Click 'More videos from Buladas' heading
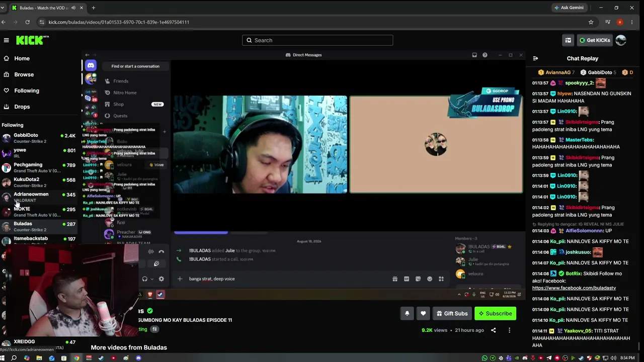The height and width of the screenshot is (362, 644). pyautogui.click(x=129, y=347)
